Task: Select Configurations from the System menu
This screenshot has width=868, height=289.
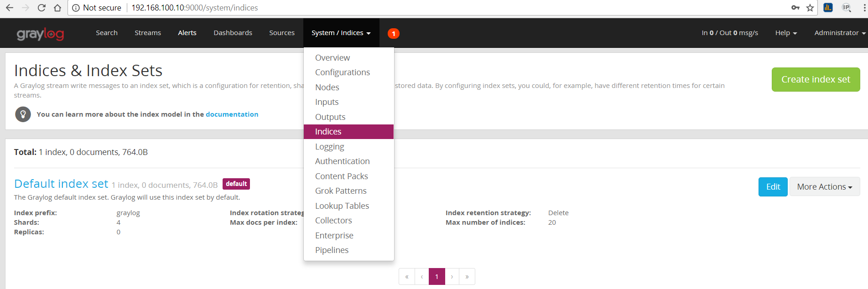Action: (348, 72)
